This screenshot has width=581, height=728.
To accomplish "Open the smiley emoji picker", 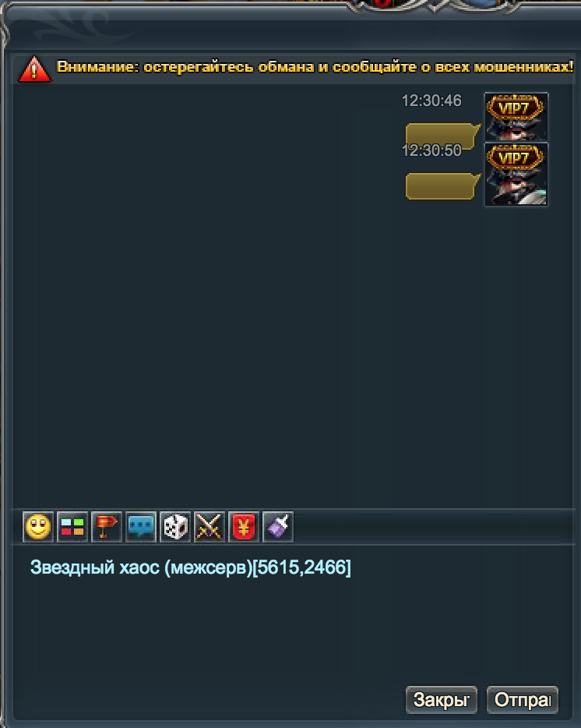I will pos(38,527).
